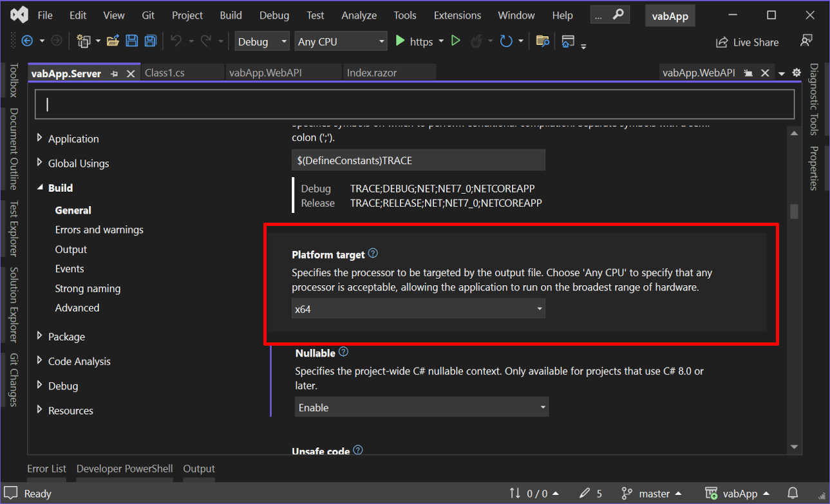Open the https launch profile dropdown arrow
This screenshot has width=830, height=504.
[441, 41]
